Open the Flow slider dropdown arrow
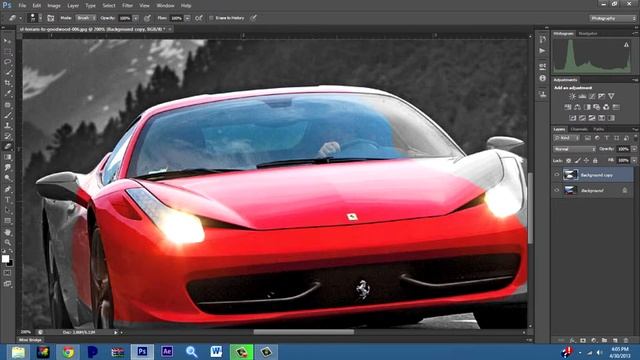 click(187, 18)
